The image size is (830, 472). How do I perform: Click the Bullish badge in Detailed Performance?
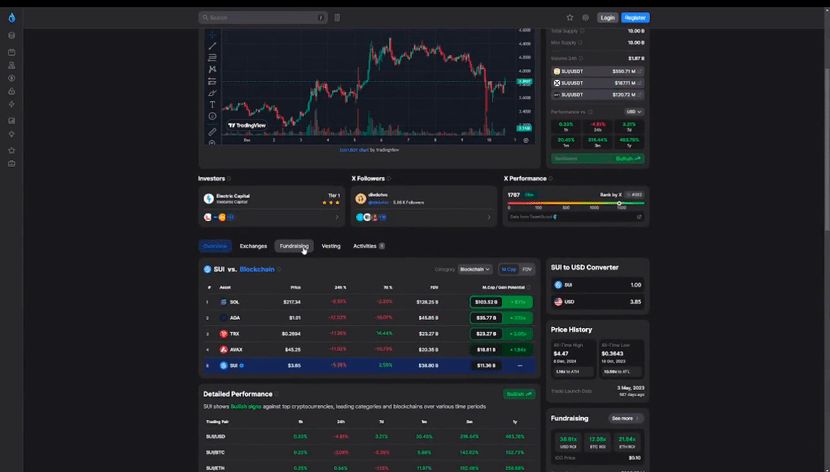(519, 394)
